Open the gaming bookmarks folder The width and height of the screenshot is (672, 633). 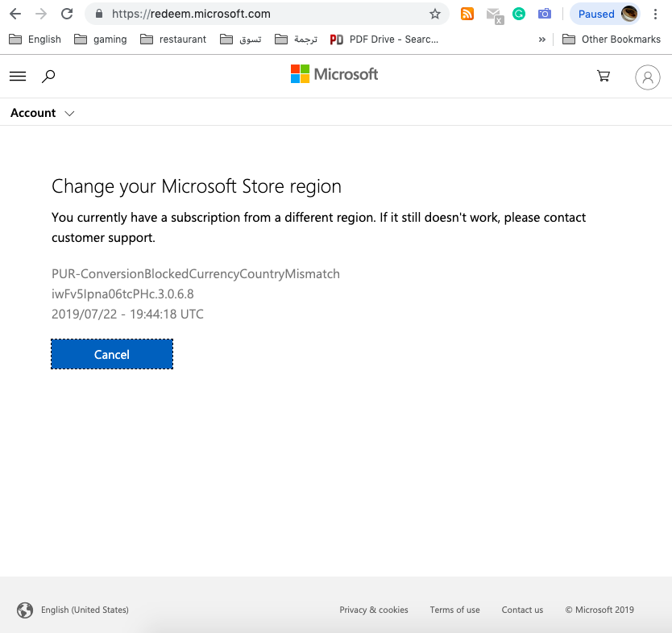tap(100, 40)
